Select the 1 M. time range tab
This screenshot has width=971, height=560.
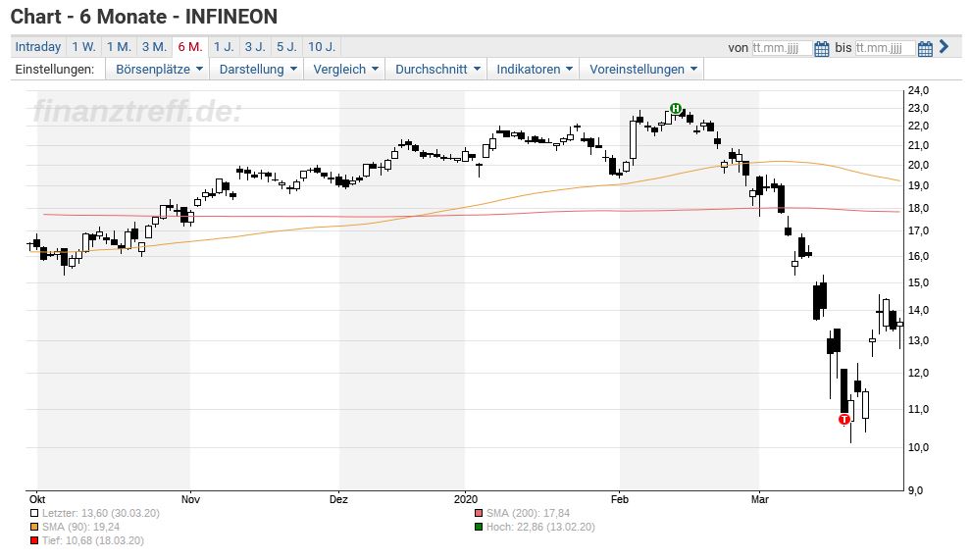click(119, 46)
